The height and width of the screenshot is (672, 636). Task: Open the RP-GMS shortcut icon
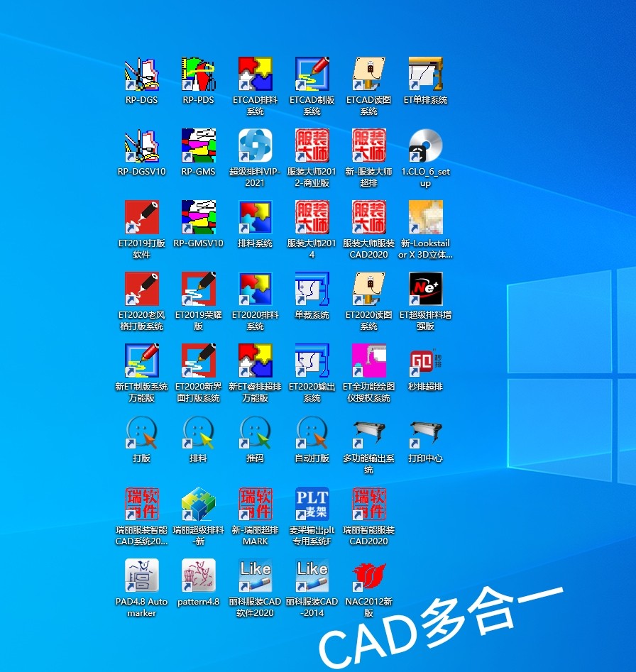pos(199,145)
